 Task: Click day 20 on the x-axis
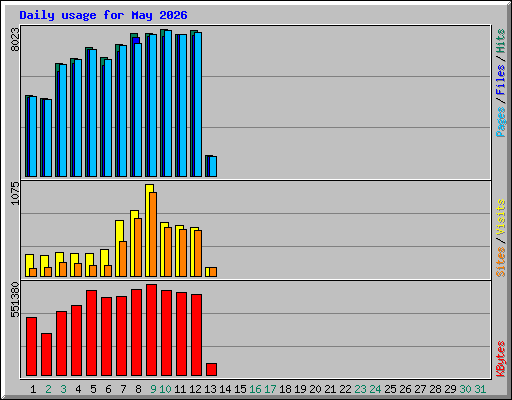(x=315, y=389)
